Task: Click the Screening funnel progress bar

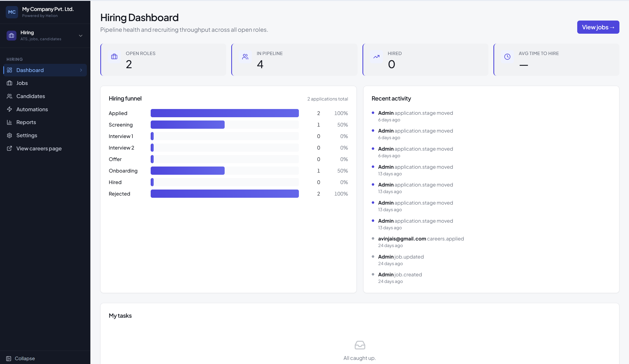Action: point(225,125)
